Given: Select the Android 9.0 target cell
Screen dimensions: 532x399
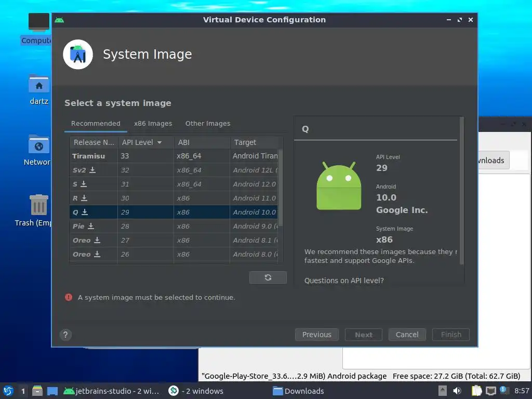Looking at the screenshot, I should pos(254,226).
